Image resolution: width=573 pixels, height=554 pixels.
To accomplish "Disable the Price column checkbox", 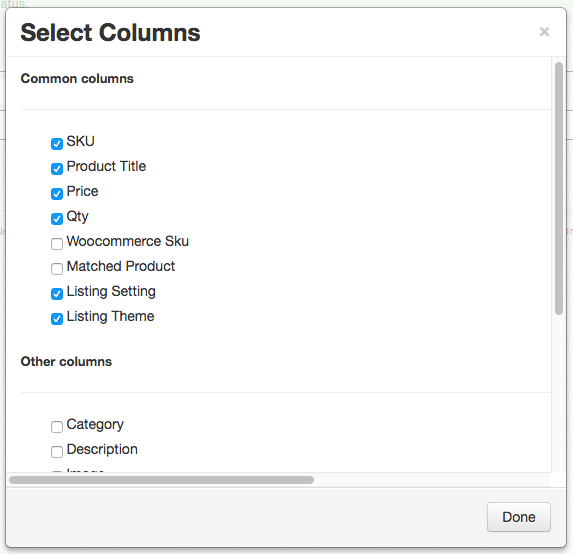I will click(x=57, y=194).
